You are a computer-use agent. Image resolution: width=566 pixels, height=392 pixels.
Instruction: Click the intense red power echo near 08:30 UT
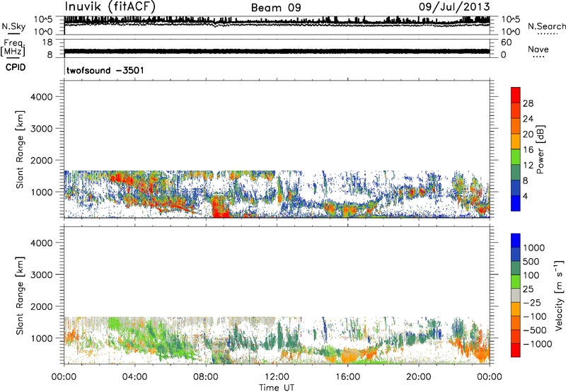click(219, 207)
